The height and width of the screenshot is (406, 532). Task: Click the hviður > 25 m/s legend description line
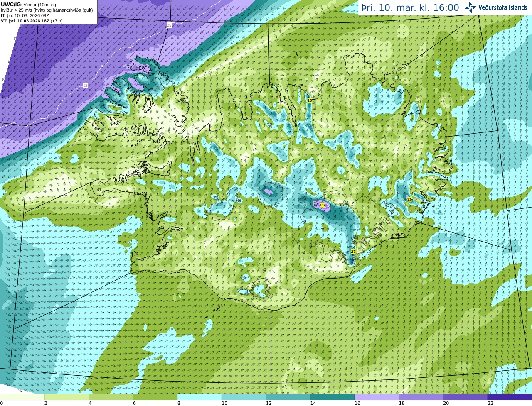pyautogui.click(x=47, y=10)
